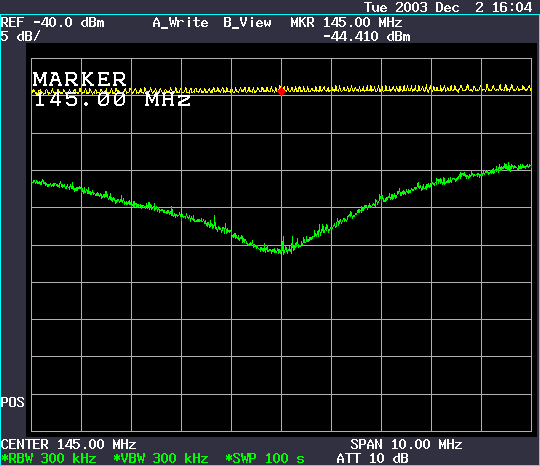Click the POS detector label
Viewport: 540px width, 466px height.
(x=13, y=402)
